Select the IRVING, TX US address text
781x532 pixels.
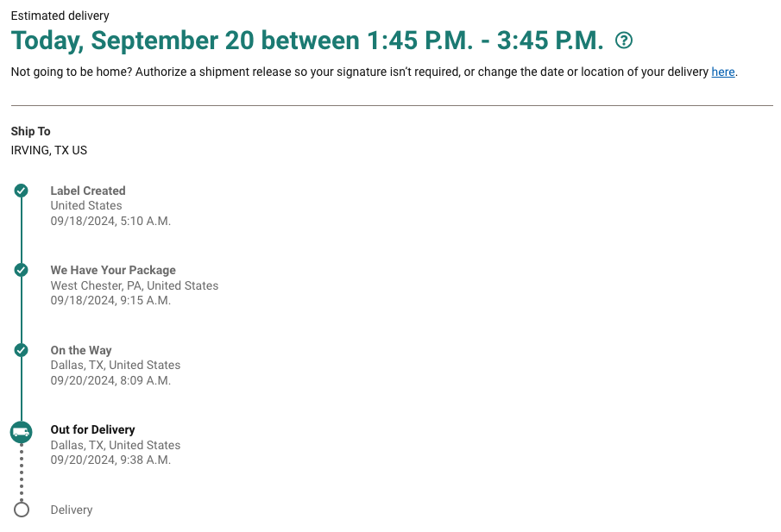coord(49,150)
